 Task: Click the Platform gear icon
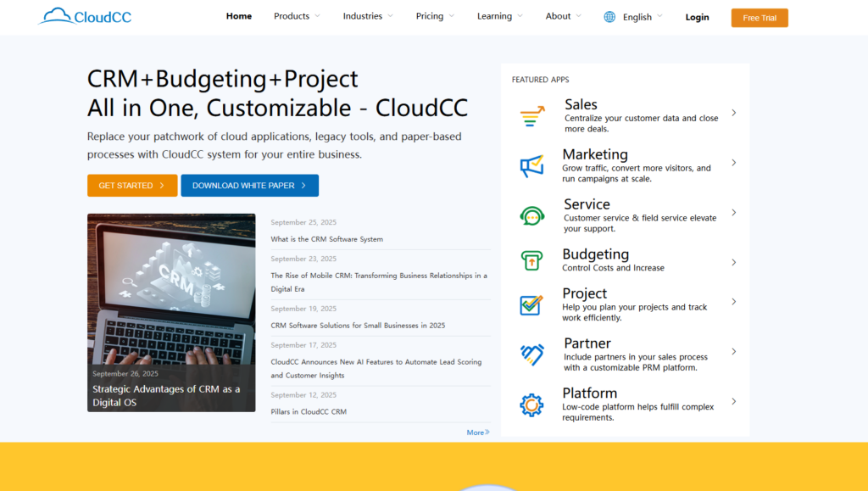pos(531,405)
